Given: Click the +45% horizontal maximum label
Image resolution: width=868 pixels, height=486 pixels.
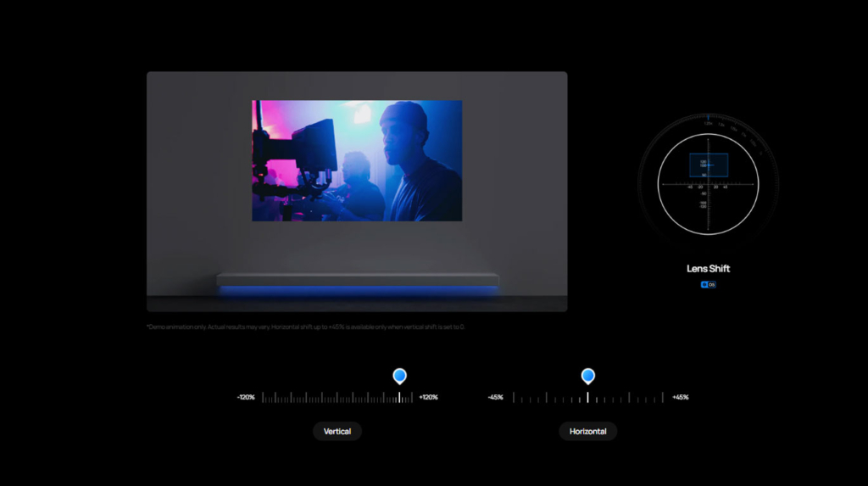Looking at the screenshot, I should pyautogui.click(x=680, y=397).
